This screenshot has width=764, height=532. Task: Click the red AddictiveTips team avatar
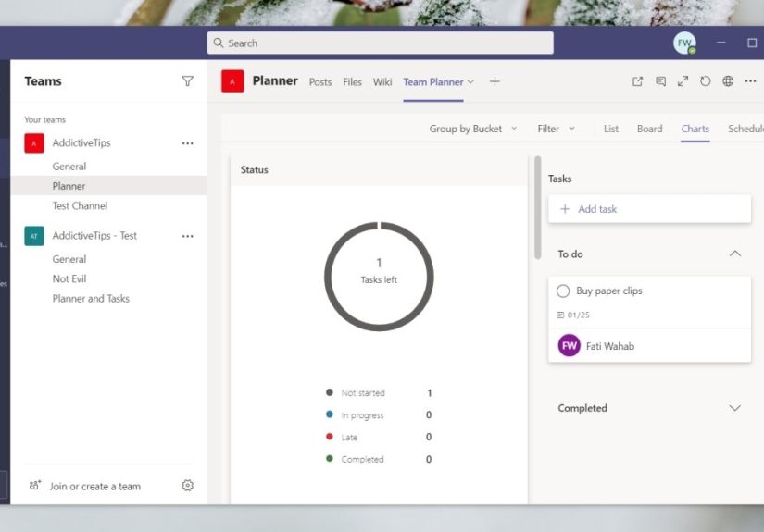34,143
